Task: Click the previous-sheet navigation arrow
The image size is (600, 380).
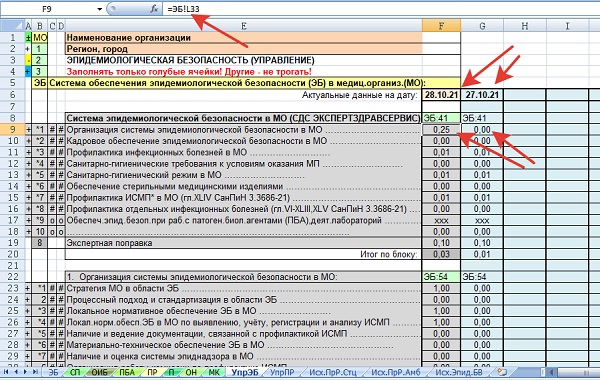Action: pos(16,372)
